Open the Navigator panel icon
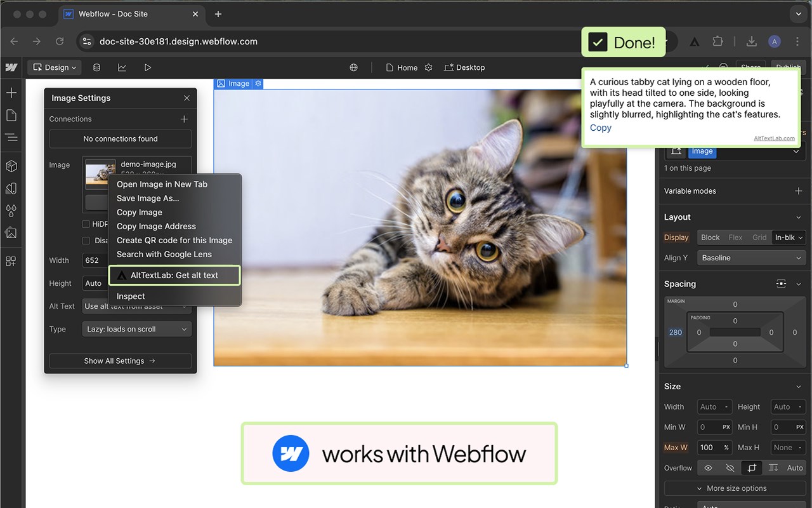The height and width of the screenshot is (508, 812). point(11,137)
